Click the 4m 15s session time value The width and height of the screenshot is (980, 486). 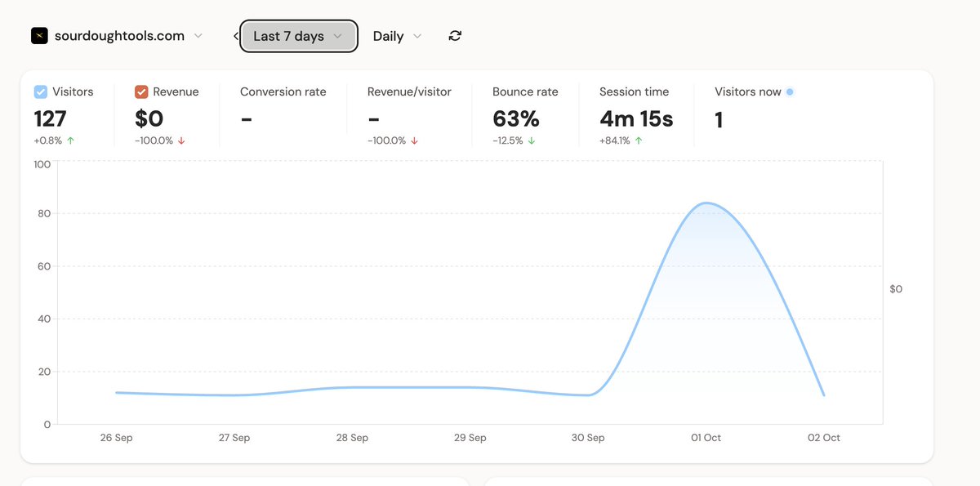point(636,119)
